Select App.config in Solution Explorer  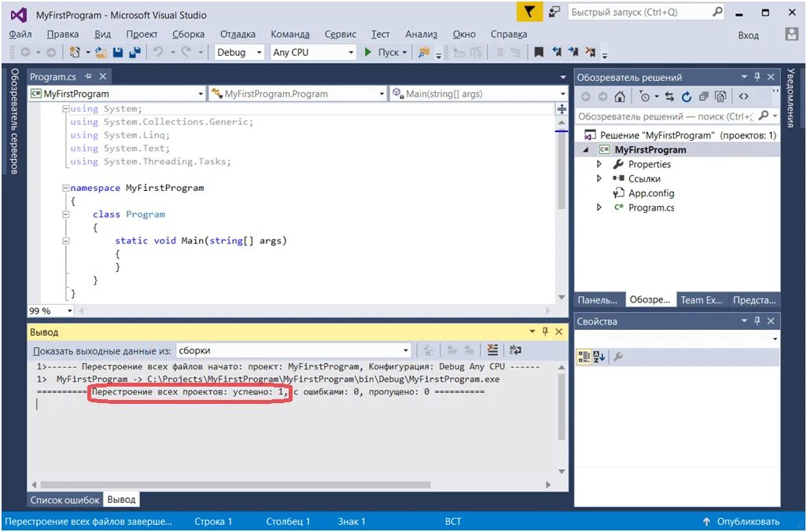pyautogui.click(x=651, y=193)
